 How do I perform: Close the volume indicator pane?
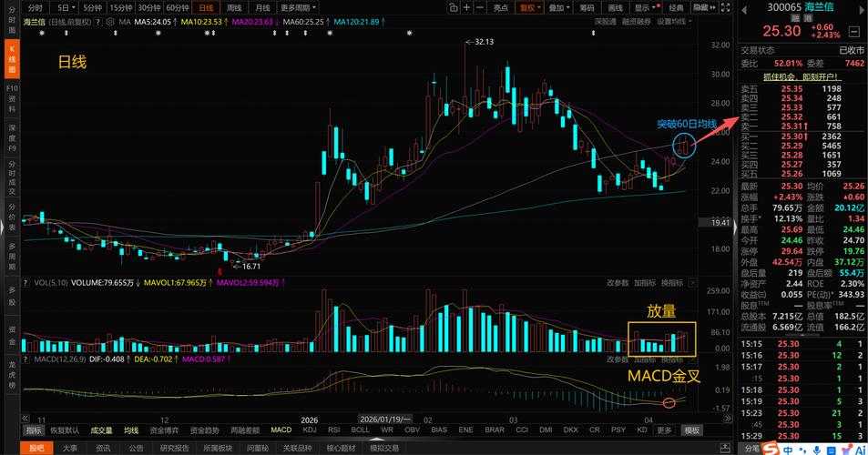(692, 282)
